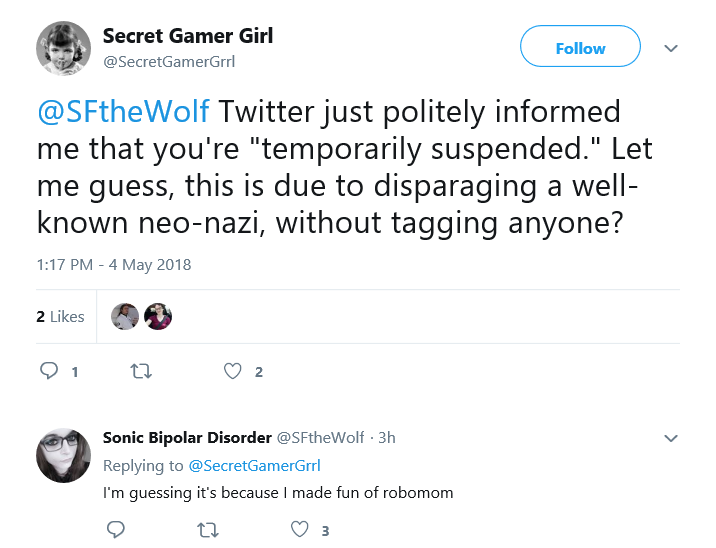The height and width of the screenshot is (548, 716).
Task: Open @SecretGamerGrrl link in Replying to
Action: (x=254, y=465)
